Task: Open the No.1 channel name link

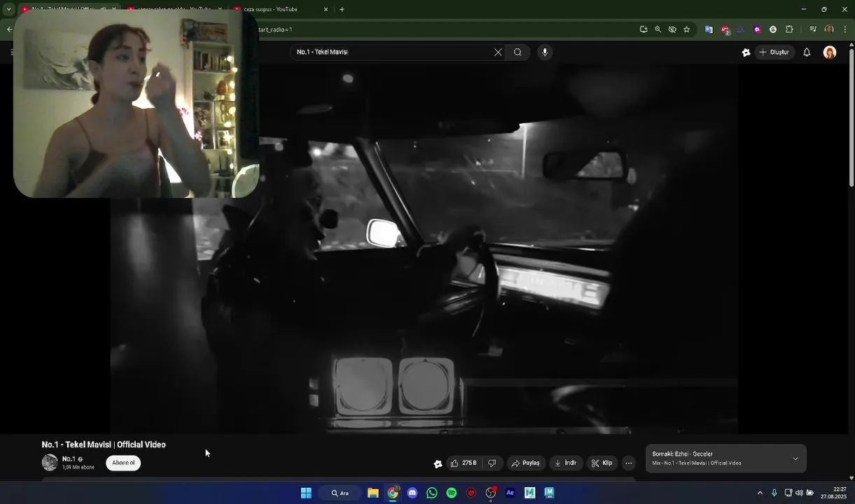Action: [69, 459]
